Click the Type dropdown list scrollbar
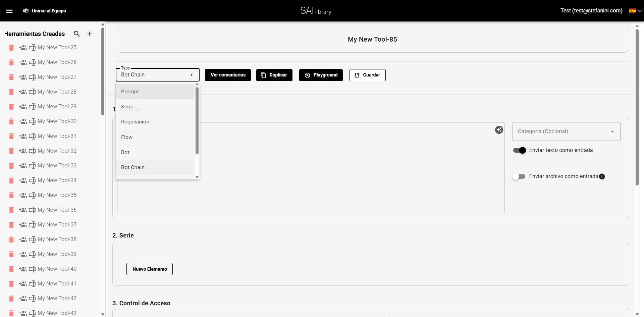This screenshot has width=644, height=317. (x=197, y=121)
